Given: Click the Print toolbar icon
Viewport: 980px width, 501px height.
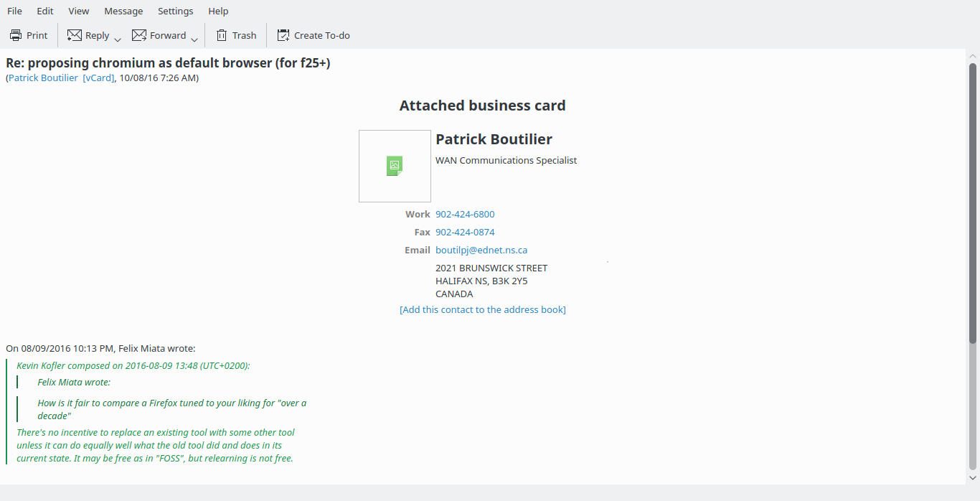Looking at the screenshot, I should click(16, 35).
